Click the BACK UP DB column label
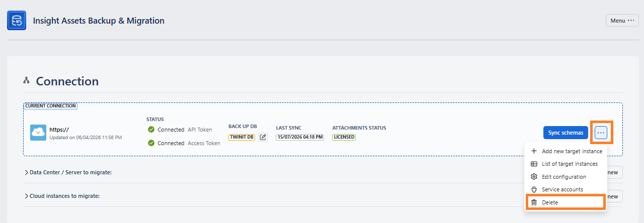Viewport: 644px width, 223px height. (243, 127)
